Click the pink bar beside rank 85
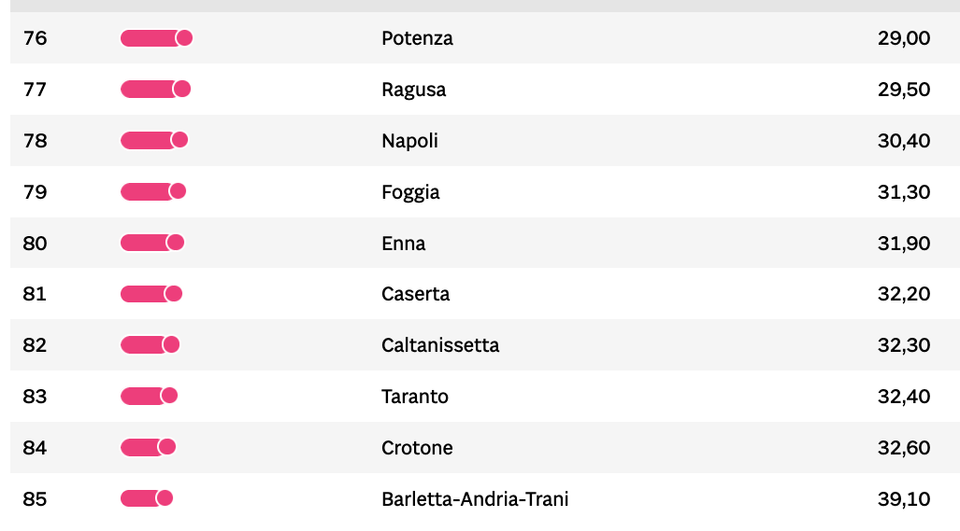Screen dimensions: 960x531 [x=146, y=498]
